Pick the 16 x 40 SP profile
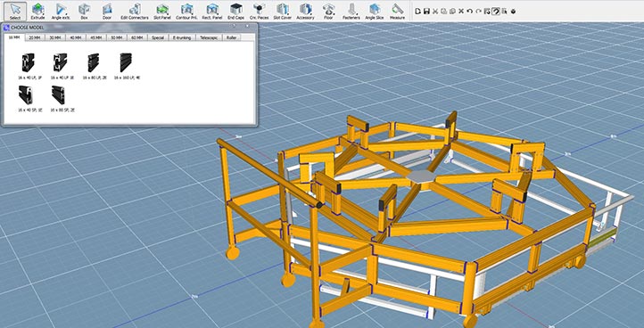This screenshot has width=644, height=328. click(x=29, y=99)
